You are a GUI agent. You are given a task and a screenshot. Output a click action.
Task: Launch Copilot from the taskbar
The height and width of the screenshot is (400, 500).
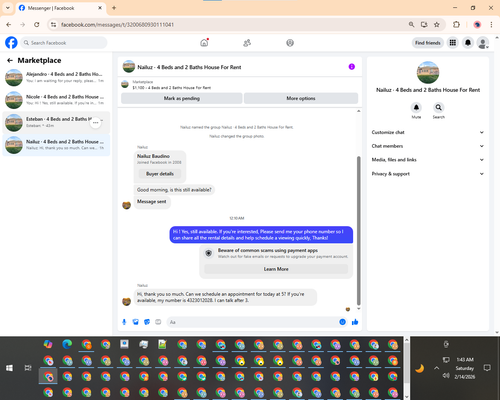48,344
